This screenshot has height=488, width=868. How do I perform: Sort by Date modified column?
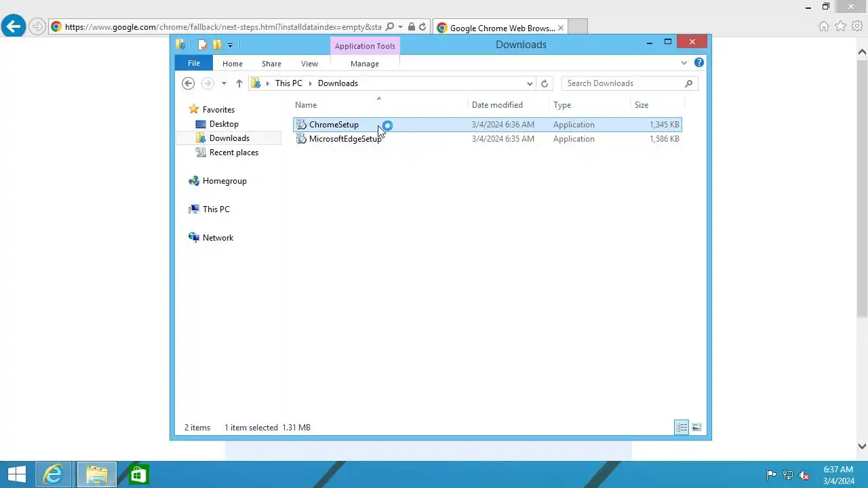[x=497, y=105]
